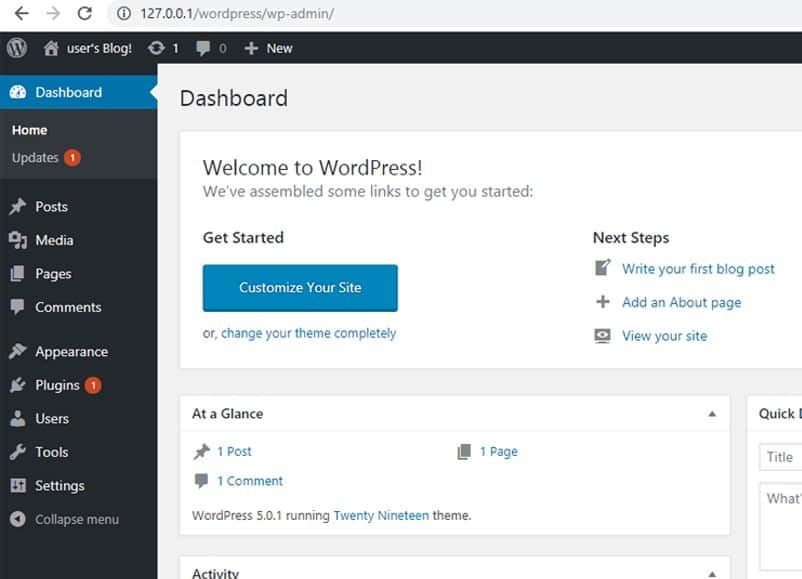Image resolution: width=802 pixels, height=579 pixels.
Task: Open the comments bubble icon in admin bar
Action: [x=203, y=48]
